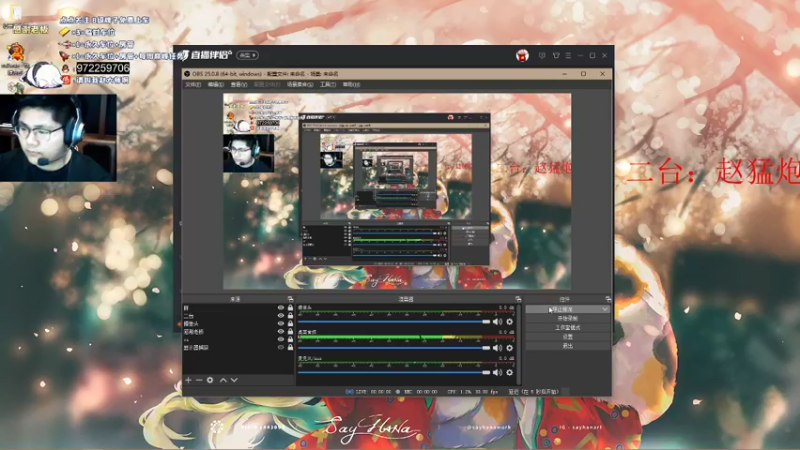Toggle lock on the 感谢老板 source

click(290, 332)
